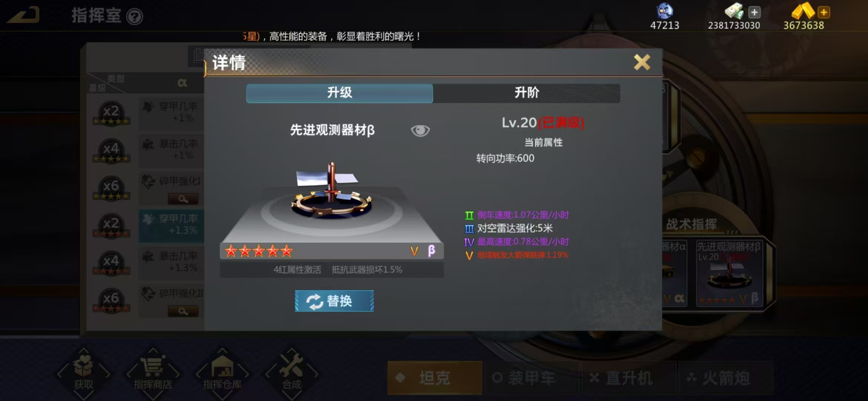
Task: Open the 指挥室 help question mark
Action: [134, 17]
